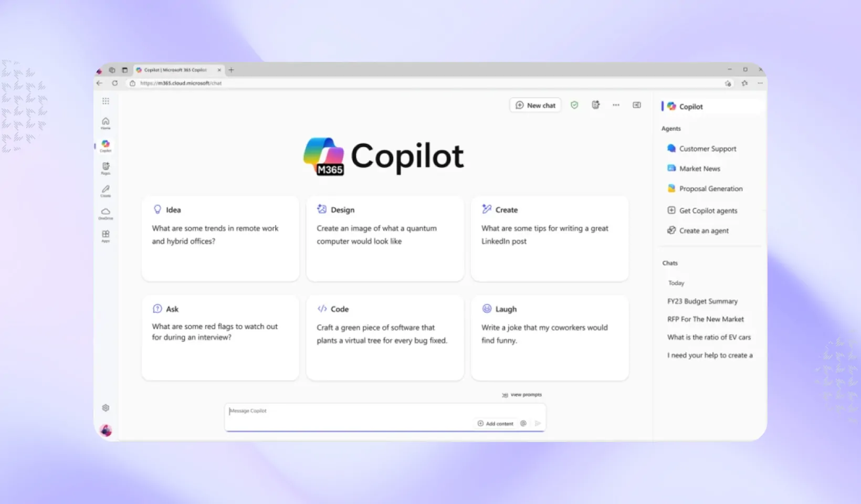Open the FY23 Budget Summary chat
The width and height of the screenshot is (861, 504).
(x=702, y=301)
